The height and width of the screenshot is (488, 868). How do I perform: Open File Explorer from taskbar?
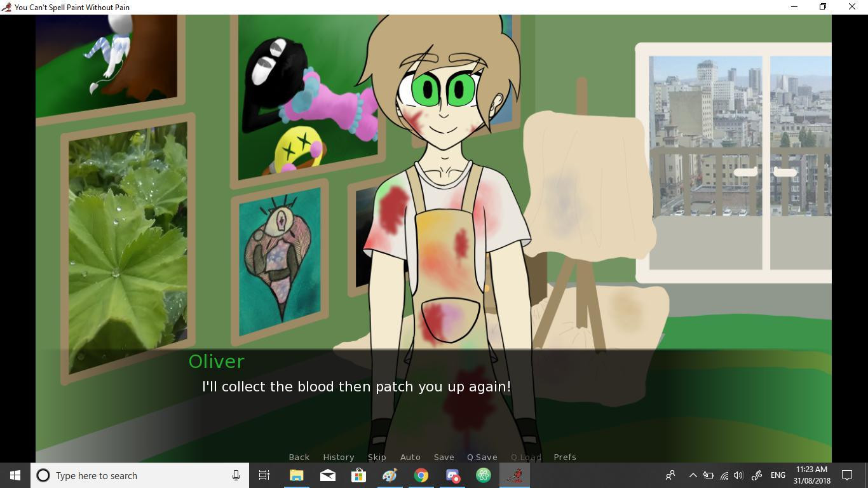click(297, 475)
